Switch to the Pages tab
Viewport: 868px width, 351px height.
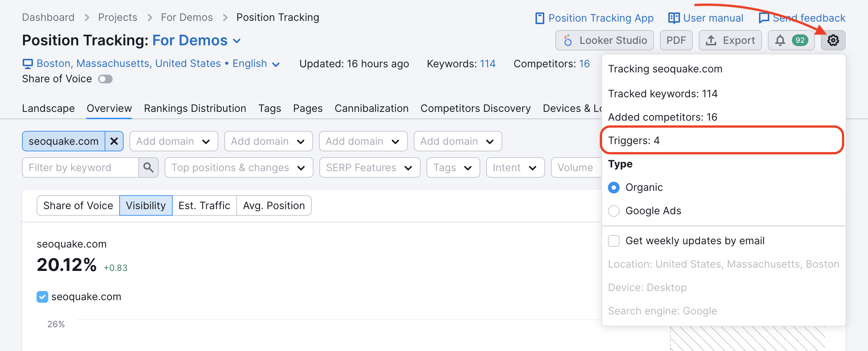pyautogui.click(x=308, y=108)
